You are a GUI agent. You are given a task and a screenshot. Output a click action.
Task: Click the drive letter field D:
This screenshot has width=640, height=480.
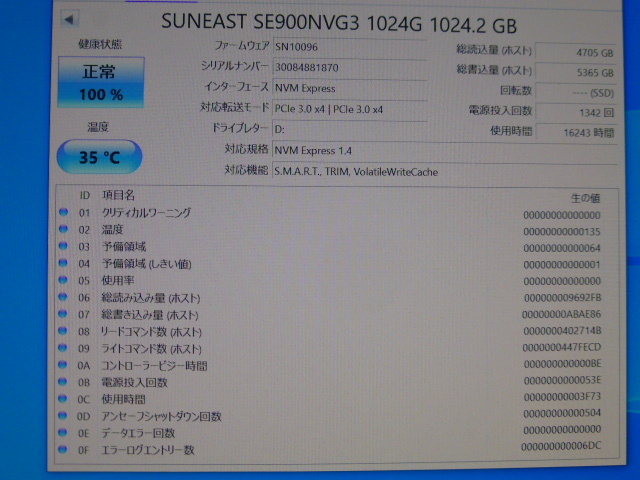coord(350,129)
